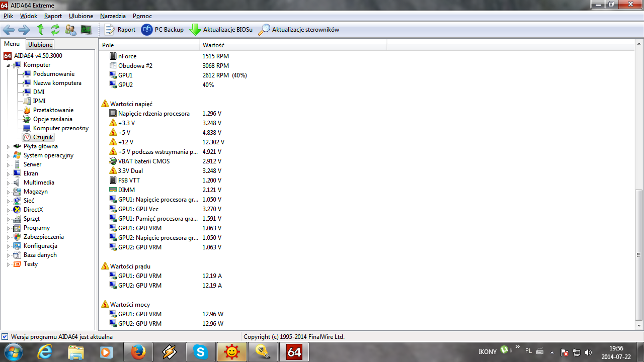Open Aktualizacje sterowników
This screenshot has width=644, height=362.
point(299,30)
